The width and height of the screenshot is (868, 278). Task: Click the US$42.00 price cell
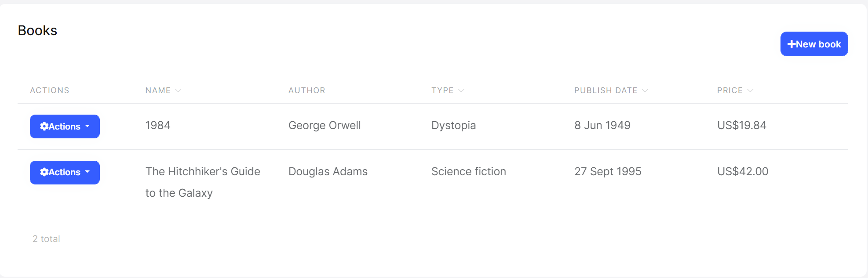tap(742, 171)
